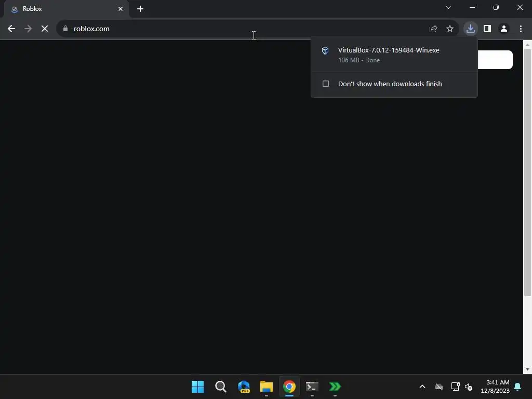Viewport: 532px width, 399px height.
Task: Click the forward navigation arrow
Action: tap(28, 29)
